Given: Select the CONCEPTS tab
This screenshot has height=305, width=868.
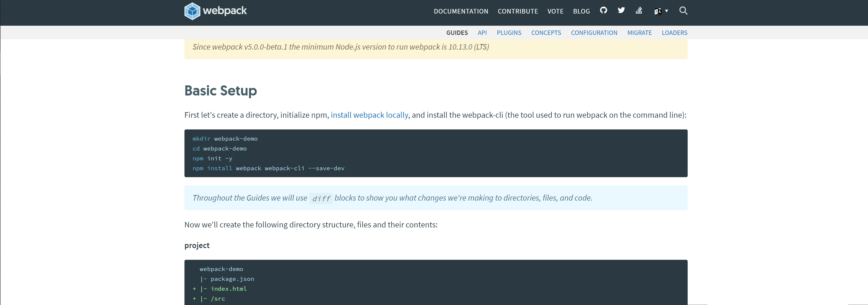Looking at the screenshot, I should click(x=546, y=32).
